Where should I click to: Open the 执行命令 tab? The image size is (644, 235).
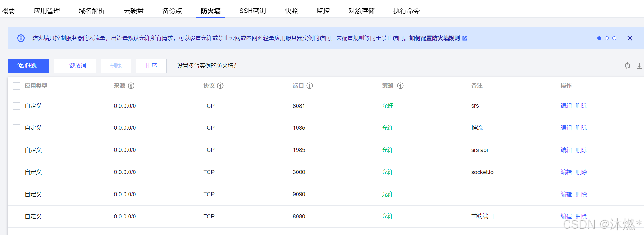(x=407, y=11)
